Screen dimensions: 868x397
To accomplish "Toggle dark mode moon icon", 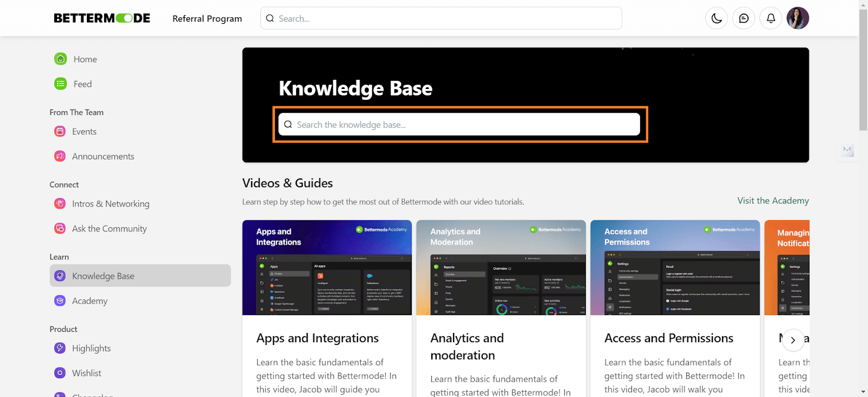I will point(717,18).
